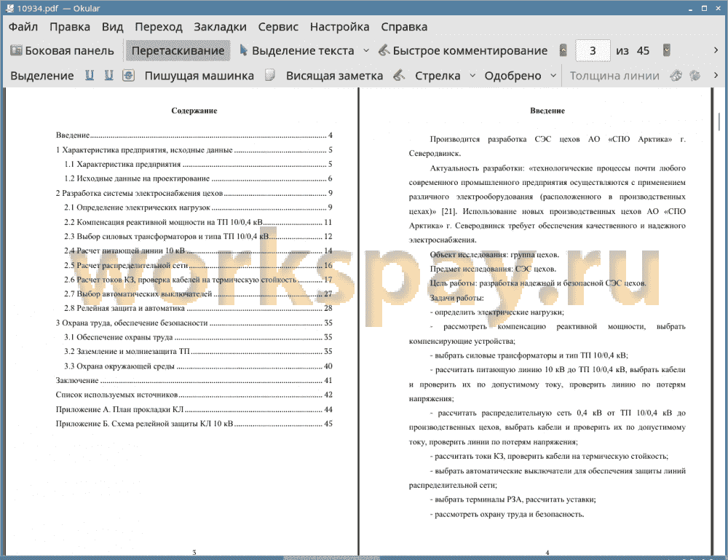Screen dimensions: 728x560
Task: Open the Справка menu
Action: coord(404,27)
